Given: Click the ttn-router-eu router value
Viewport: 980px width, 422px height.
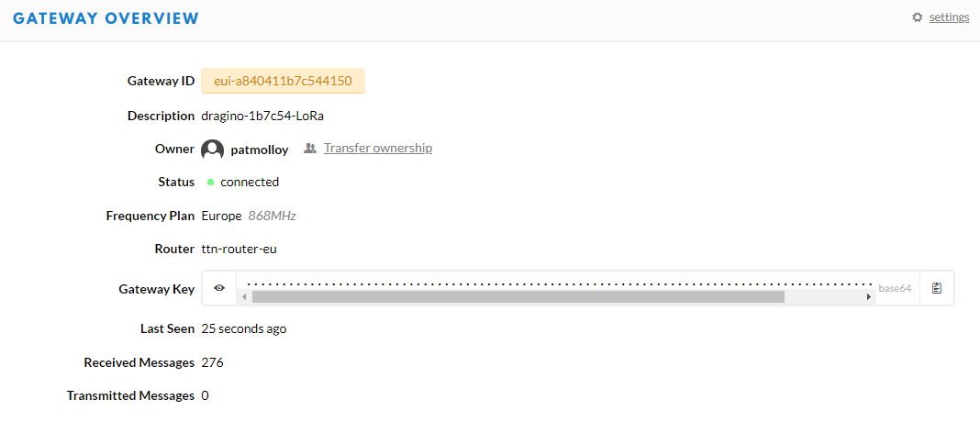Looking at the screenshot, I should pos(239,249).
